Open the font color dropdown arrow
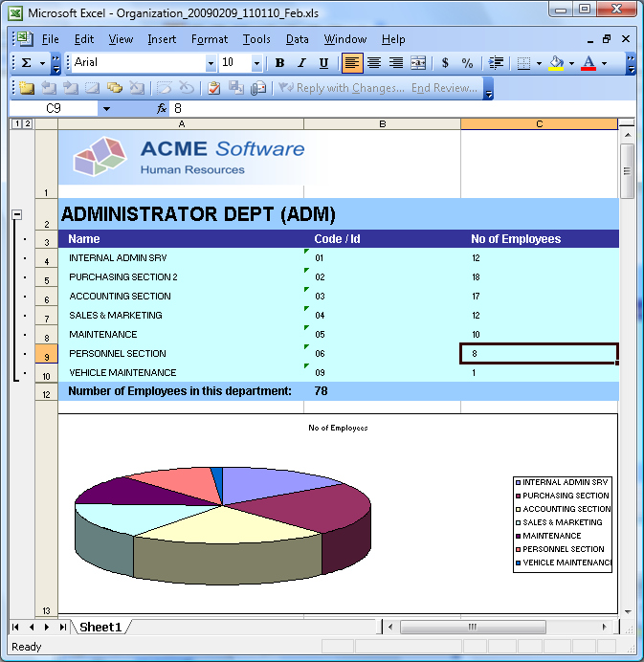 [x=604, y=64]
